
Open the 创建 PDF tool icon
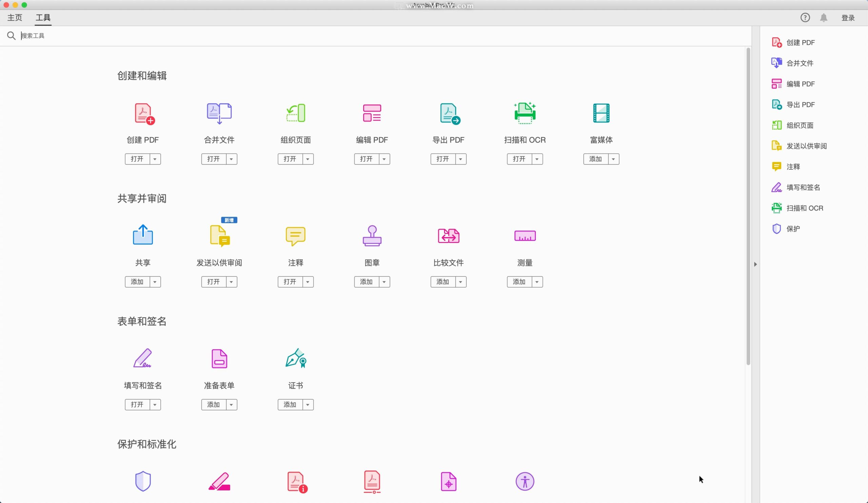[143, 114]
